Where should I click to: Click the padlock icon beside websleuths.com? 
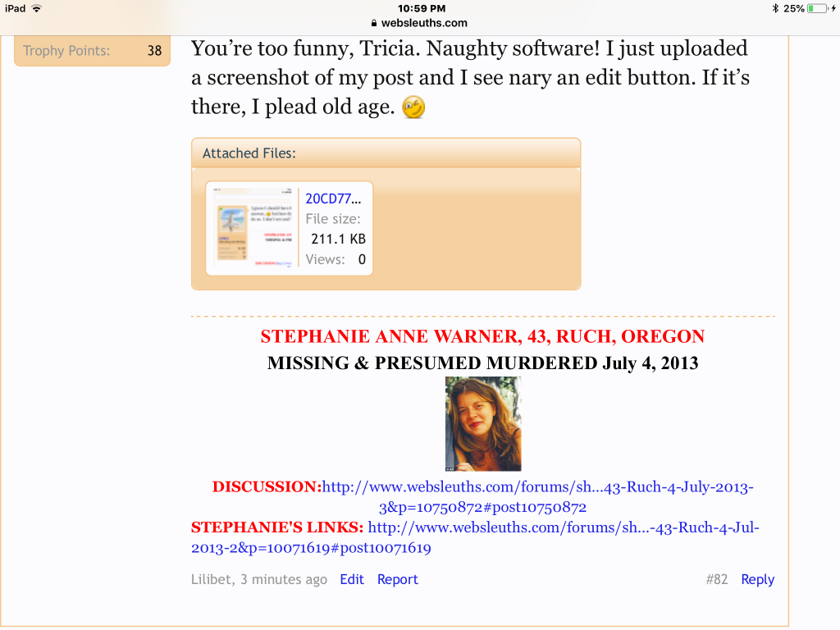pyautogui.click(x=375, y=23)
